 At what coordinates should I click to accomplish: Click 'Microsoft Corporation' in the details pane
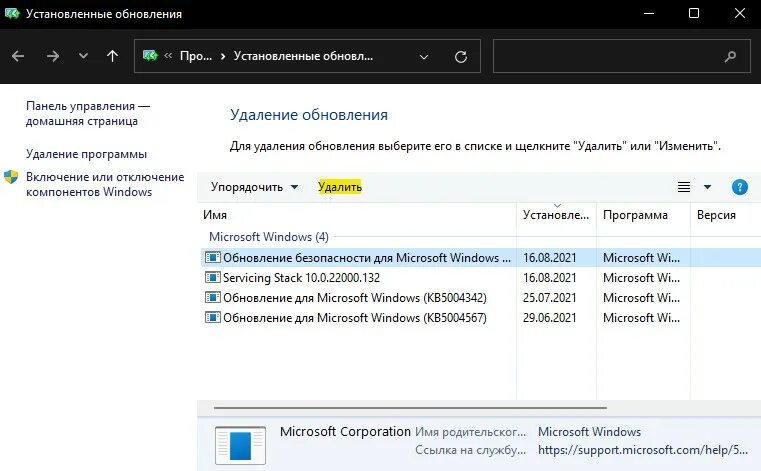345,431
